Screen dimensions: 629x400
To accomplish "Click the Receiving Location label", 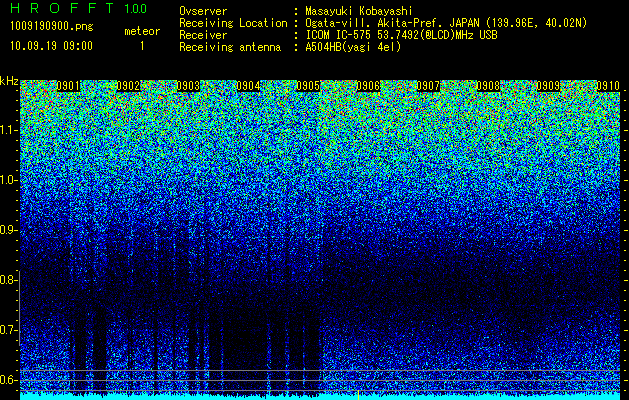I will click(233, 23).
